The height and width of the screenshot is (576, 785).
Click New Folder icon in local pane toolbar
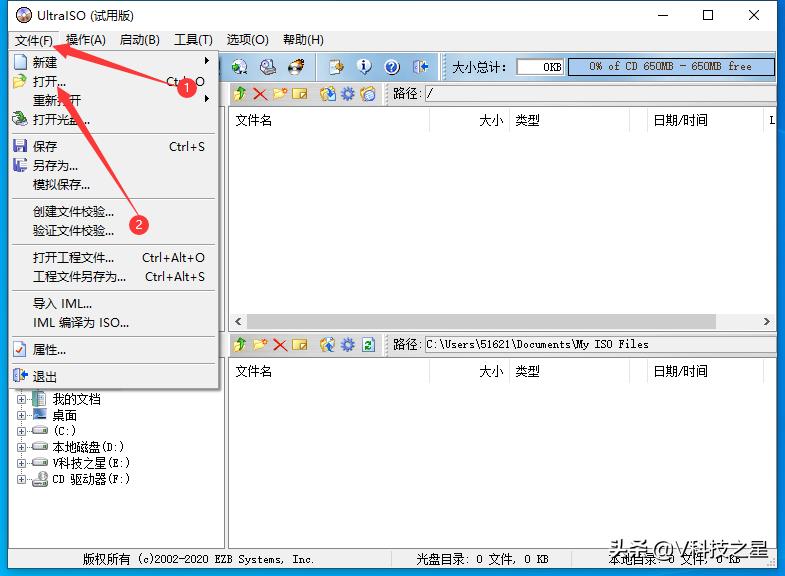(x=260, y=344)
